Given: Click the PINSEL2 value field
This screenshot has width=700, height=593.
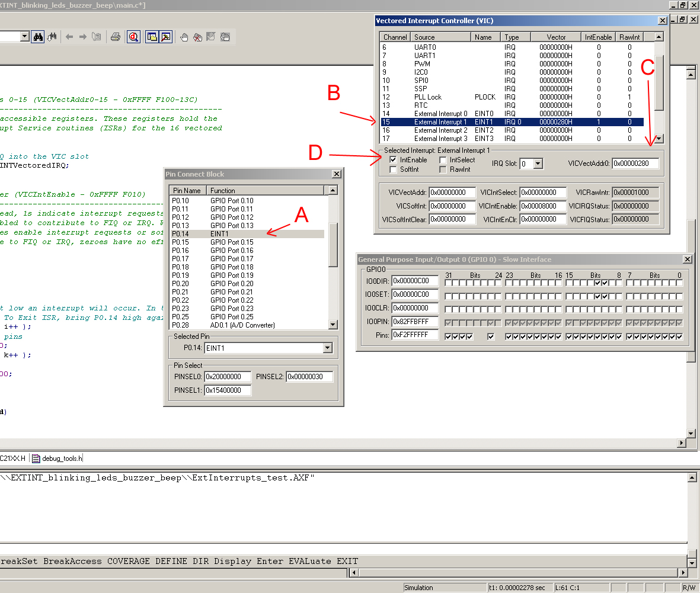Looking at the screenshot, I should (x=309, y=377).
